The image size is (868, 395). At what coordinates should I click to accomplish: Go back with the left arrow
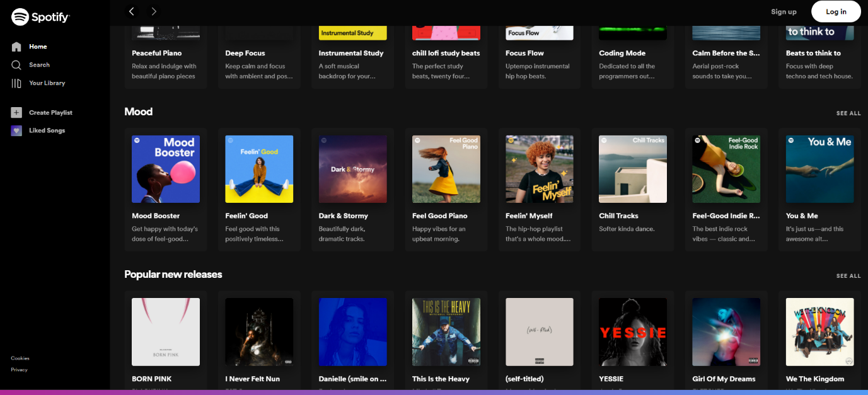coord(131,11)
